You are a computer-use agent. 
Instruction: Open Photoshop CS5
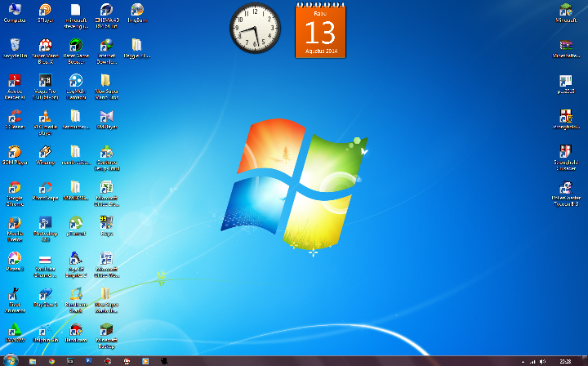[x=46, y=230]
